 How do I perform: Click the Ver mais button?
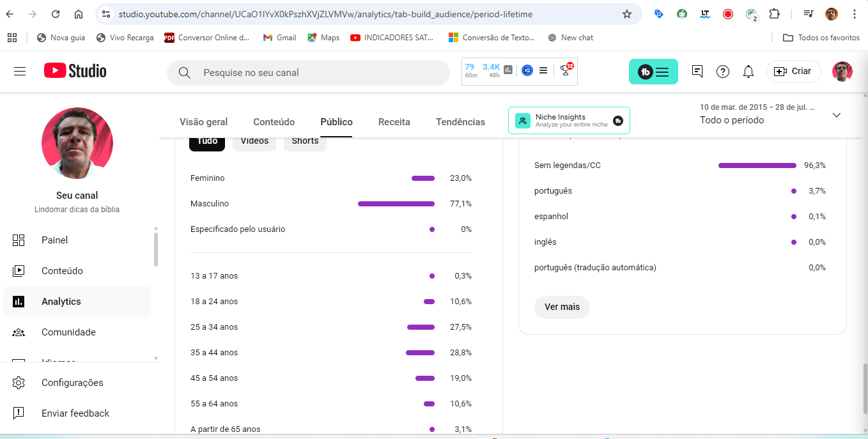tap(562, 307)
